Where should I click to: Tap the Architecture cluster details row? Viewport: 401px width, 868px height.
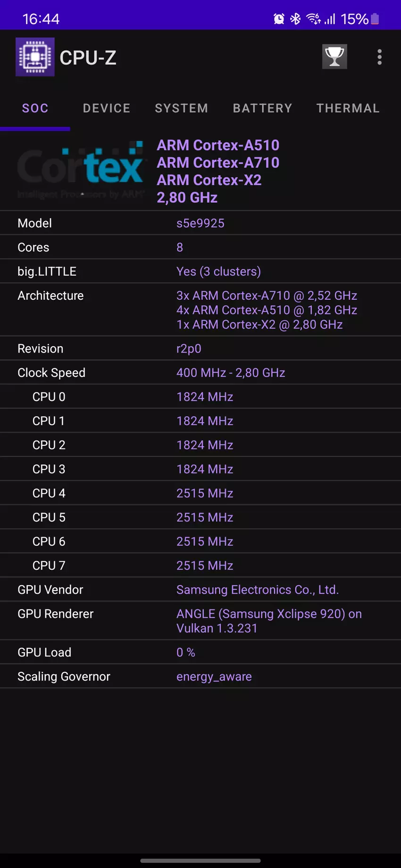point(200,310)
